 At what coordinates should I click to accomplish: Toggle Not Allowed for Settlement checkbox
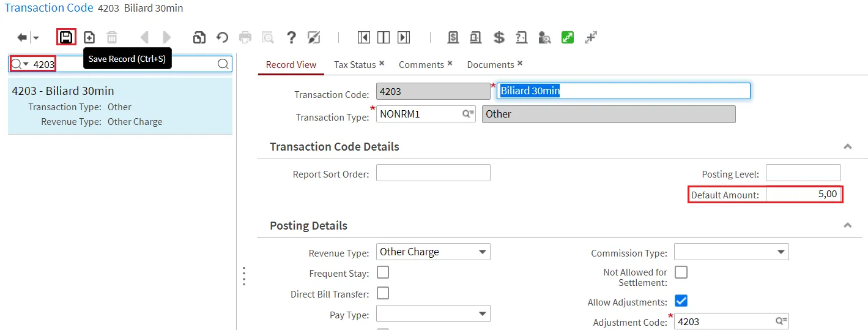tap(681, 272)
